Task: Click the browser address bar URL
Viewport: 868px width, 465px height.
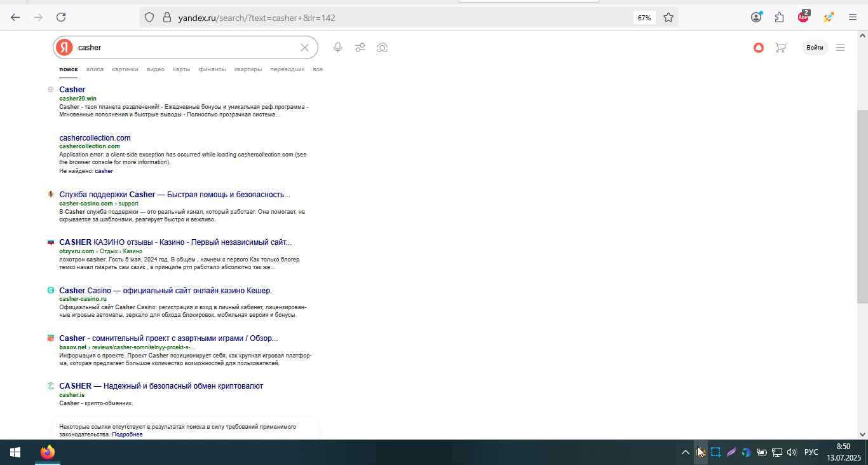Action: tap(257, 18)
